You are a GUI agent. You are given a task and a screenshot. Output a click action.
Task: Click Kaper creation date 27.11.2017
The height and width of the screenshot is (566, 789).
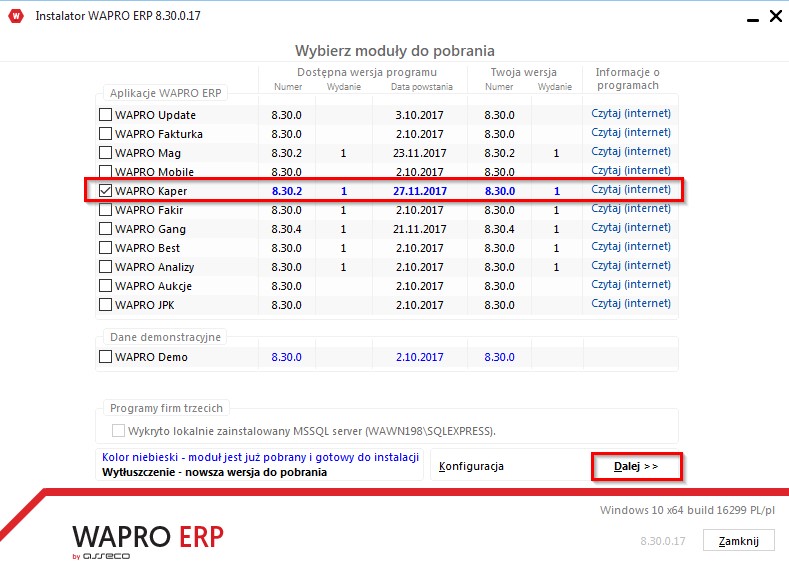tap(420, 191)
